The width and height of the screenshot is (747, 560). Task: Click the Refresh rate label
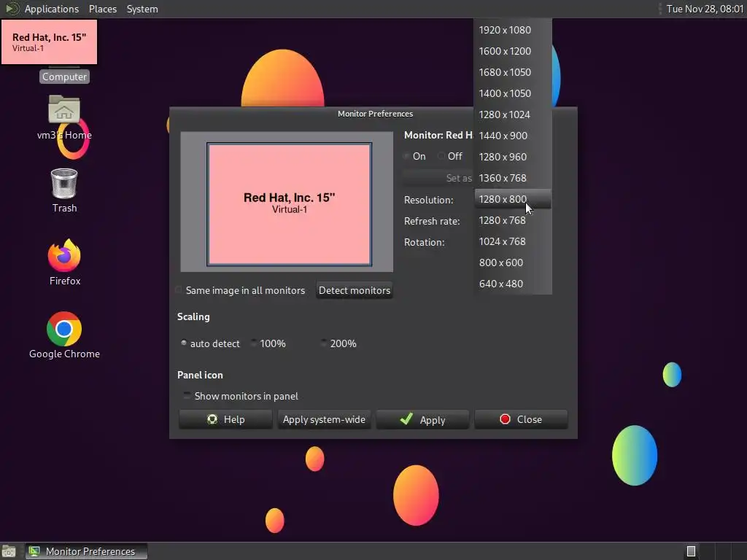coord(432,221)
